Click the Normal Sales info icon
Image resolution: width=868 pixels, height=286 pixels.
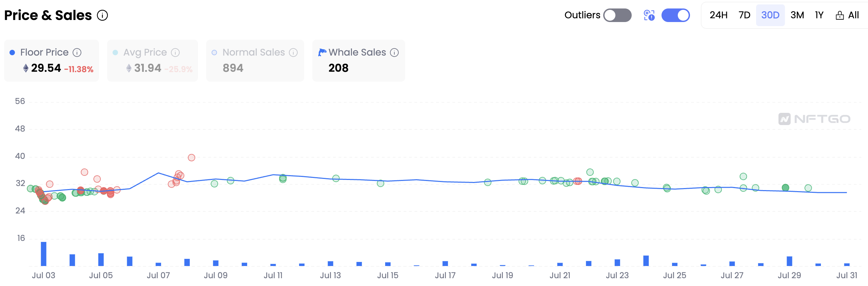[x=293, y=53]
